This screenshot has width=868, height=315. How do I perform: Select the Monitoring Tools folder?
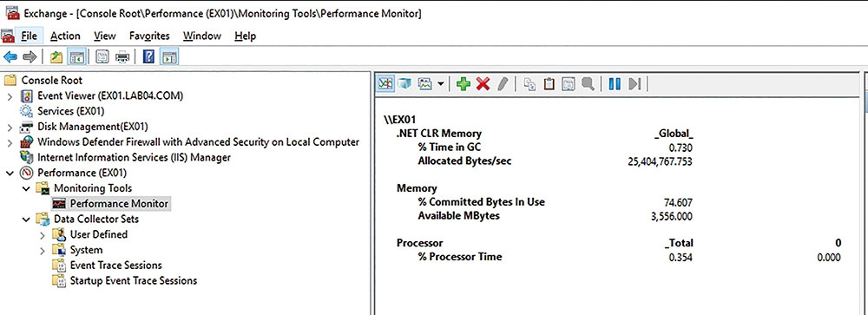click(x=93, y=188)
